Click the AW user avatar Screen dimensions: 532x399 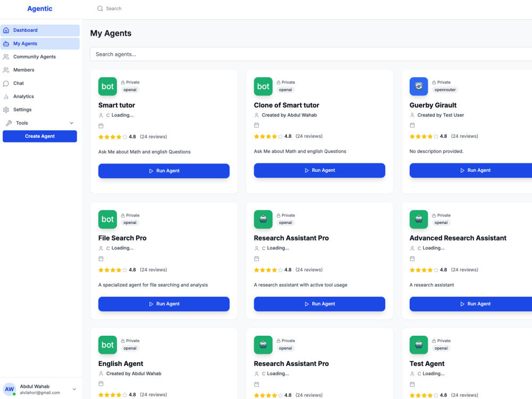(9, 389)
